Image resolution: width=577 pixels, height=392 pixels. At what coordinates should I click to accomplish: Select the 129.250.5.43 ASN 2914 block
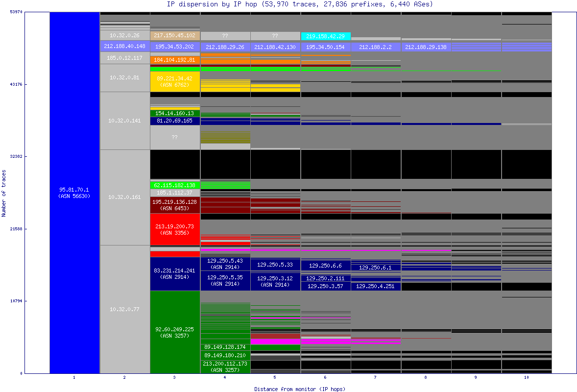point(225,264)
